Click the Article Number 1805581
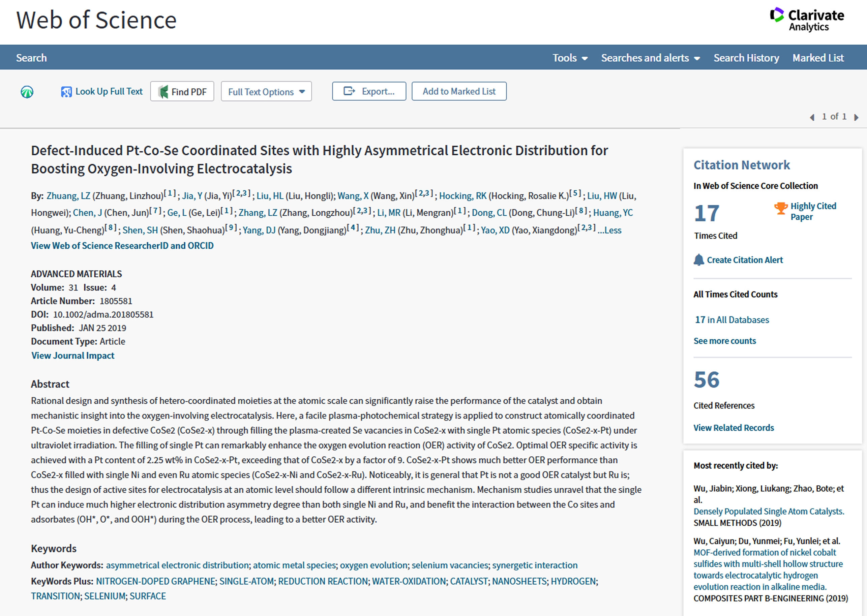The image size is (867, 616). [x=116, y=301]
